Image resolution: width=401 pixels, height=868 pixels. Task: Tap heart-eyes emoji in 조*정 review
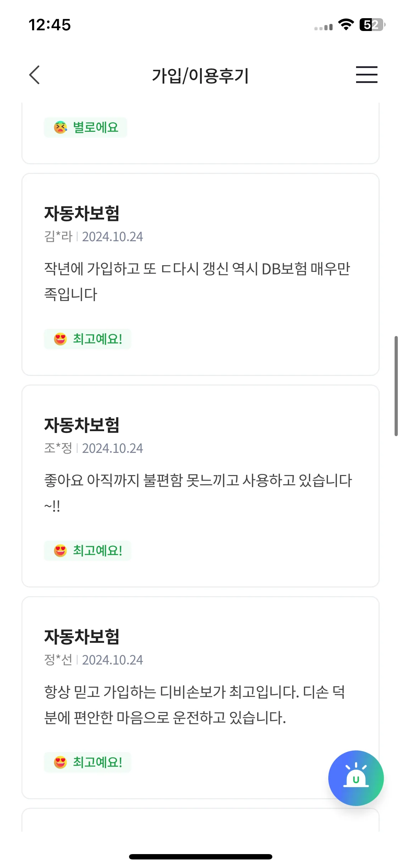[x=60, y=551]
